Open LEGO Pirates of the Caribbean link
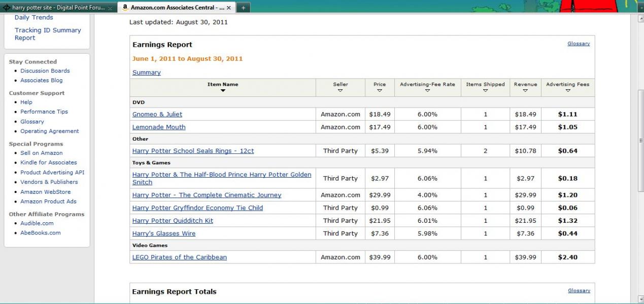The height and width of the screenshot is (304, 644). (x=180, y=257)
